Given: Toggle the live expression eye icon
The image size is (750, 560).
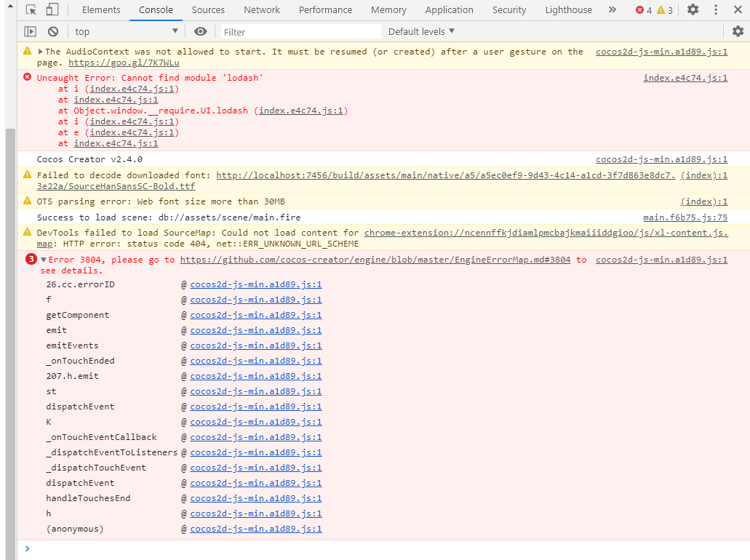Looking at the screenshot, I should click(x=201, y=31).
